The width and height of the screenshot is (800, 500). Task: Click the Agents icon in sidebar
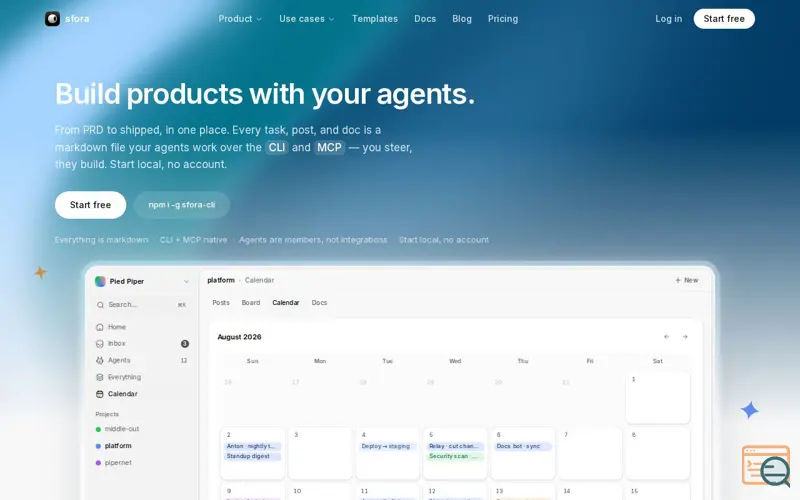[99, 360]
